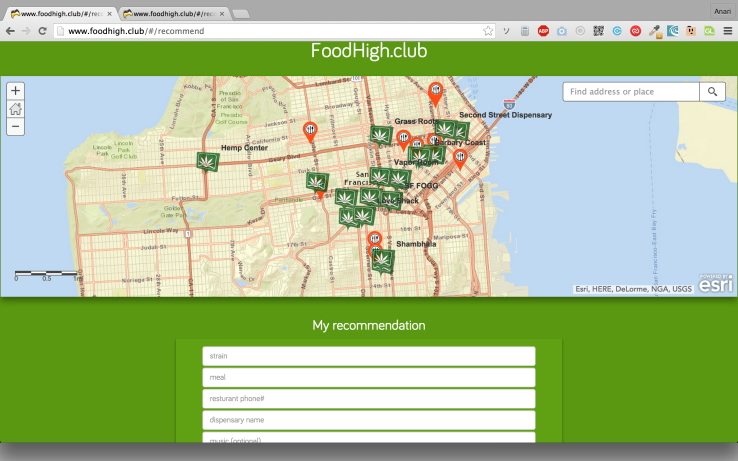
Task: Reset map to home extent
Action: click(16, 109)
